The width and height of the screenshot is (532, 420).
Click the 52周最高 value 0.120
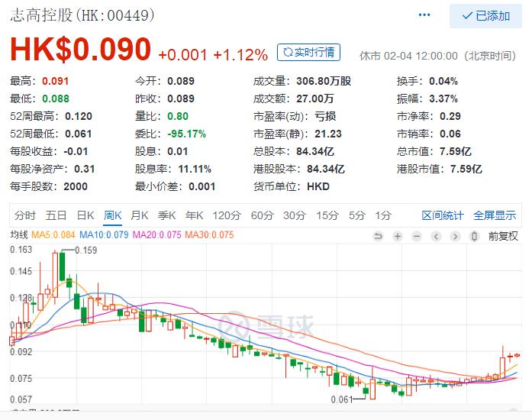[79, 117]
